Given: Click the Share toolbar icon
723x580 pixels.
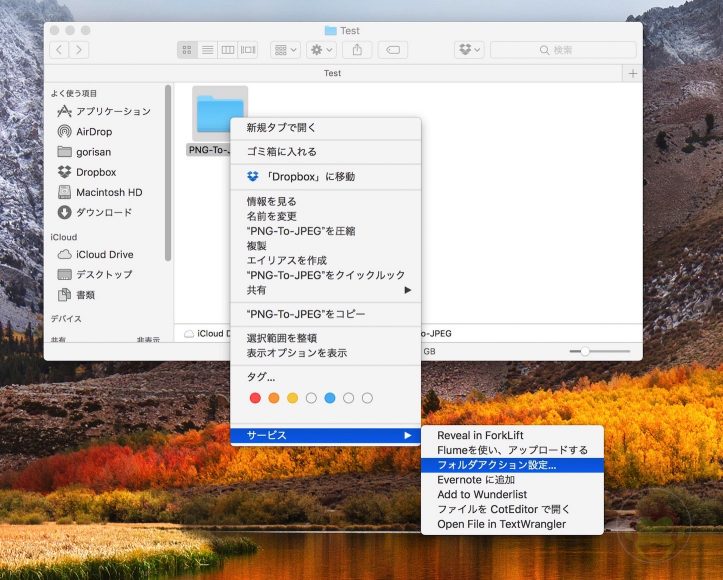Looking at the screenshot, I should point(357,50).
